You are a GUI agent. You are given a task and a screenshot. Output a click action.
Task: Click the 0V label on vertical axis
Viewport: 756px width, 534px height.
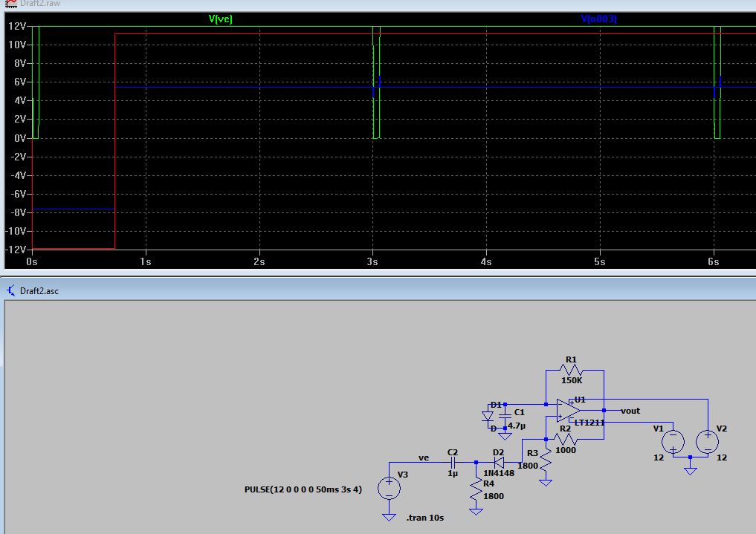[x=20, y=138]
